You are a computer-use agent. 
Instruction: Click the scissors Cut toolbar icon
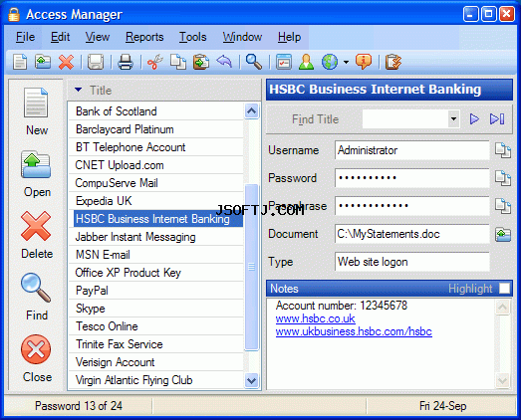154,62
